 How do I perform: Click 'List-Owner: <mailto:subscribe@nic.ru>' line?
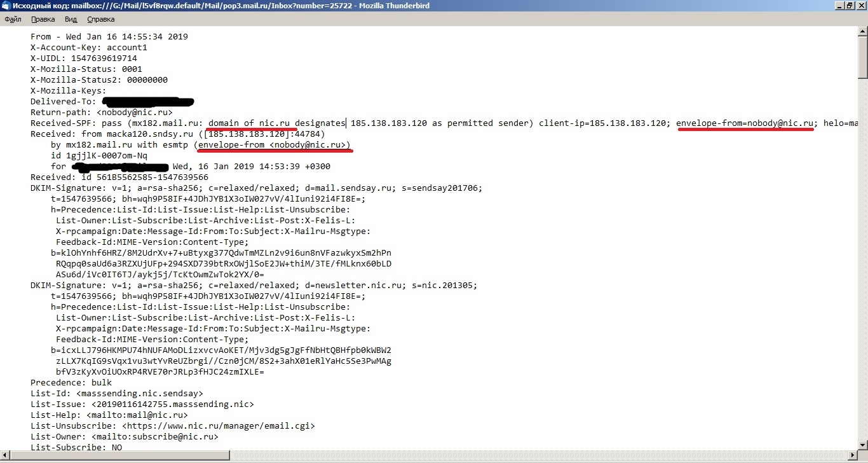(125, 436)
